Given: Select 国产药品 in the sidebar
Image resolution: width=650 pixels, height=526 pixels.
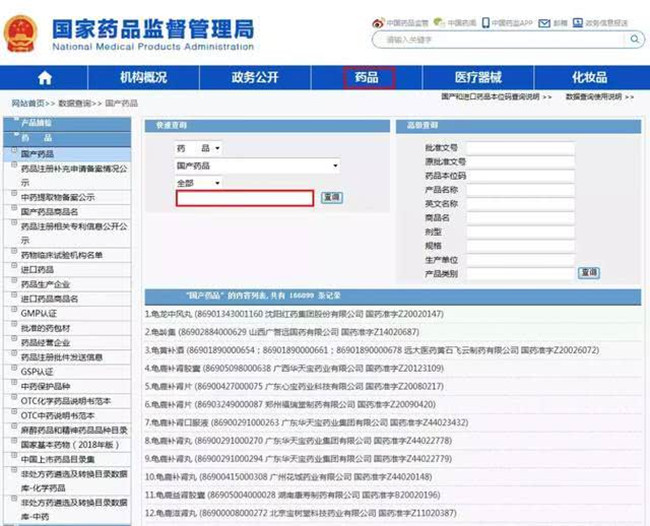Looking at the screenshot, I should (38, 154).
